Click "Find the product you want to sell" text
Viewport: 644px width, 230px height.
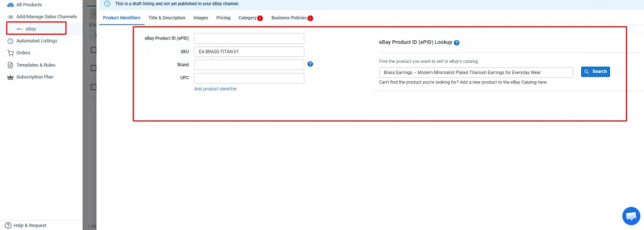[429, 61]
